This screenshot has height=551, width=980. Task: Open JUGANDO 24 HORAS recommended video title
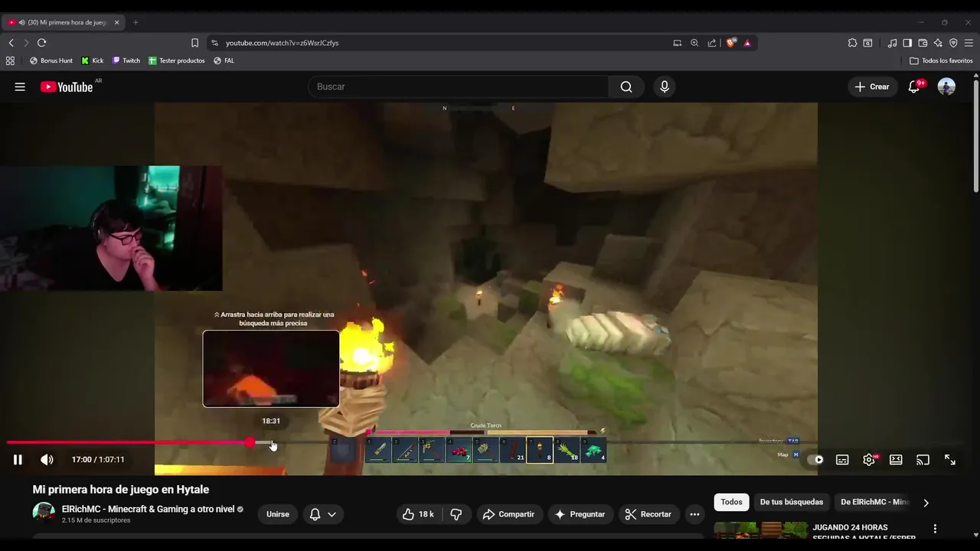[x=864, y=532]
